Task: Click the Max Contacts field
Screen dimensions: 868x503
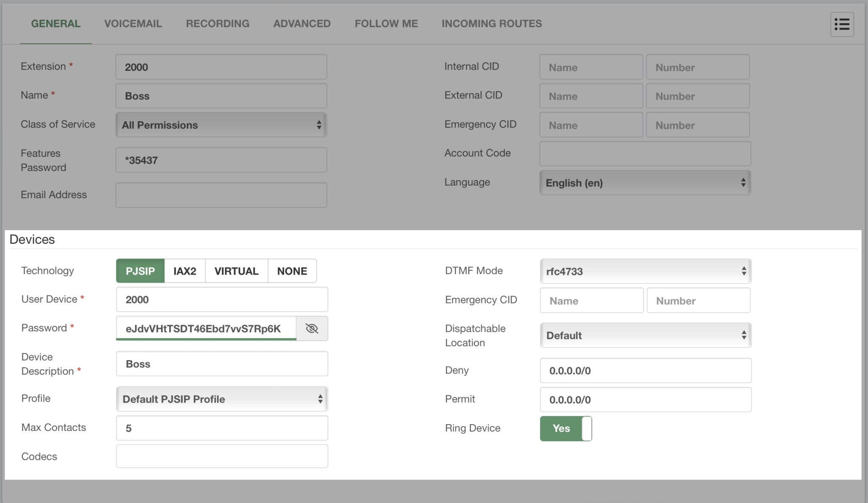Action: 222,428
